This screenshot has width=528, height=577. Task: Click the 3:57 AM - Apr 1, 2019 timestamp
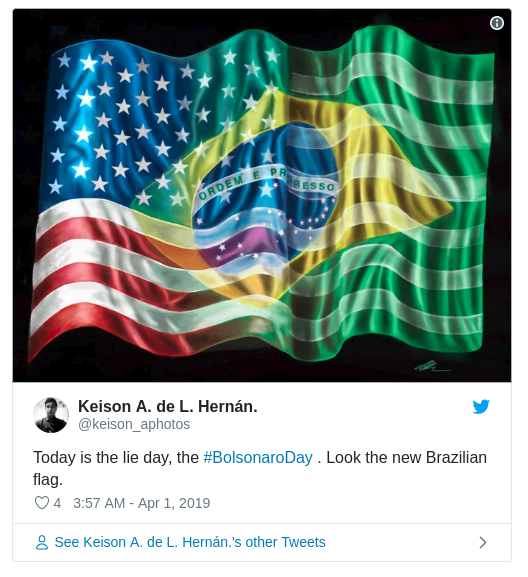coord(142,503)
